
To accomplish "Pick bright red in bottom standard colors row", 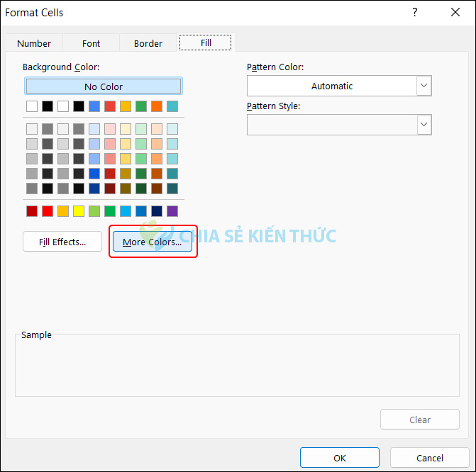I will (x=48, y=211).
